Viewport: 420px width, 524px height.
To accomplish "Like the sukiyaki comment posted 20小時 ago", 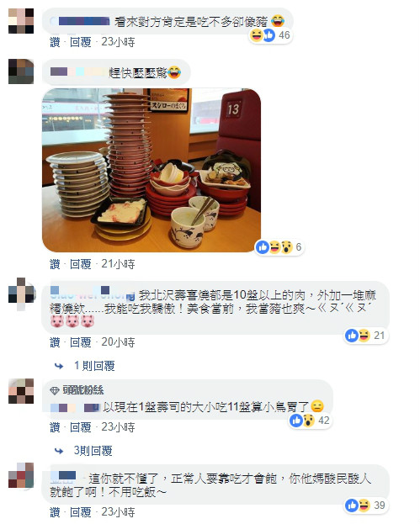I will tap(56, 342).
